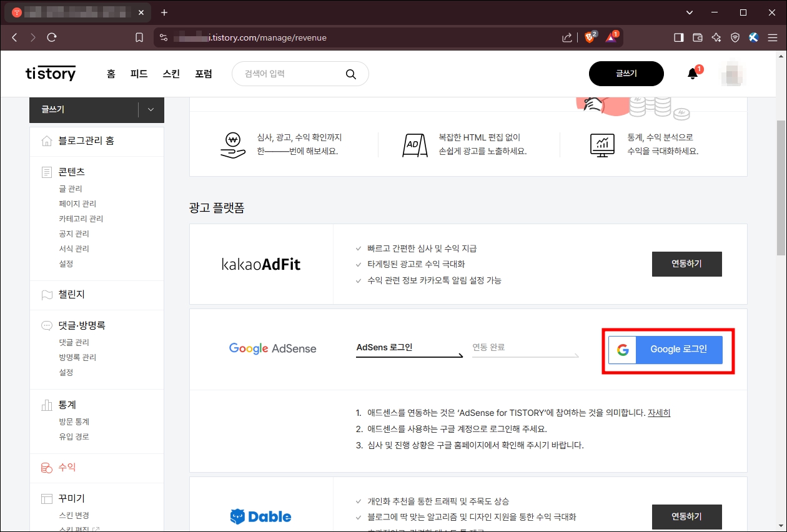Image resolution: width=787 pixels, height=532 pixels.
Task: Click the search magnifier icon
Action: pos(351,73)
